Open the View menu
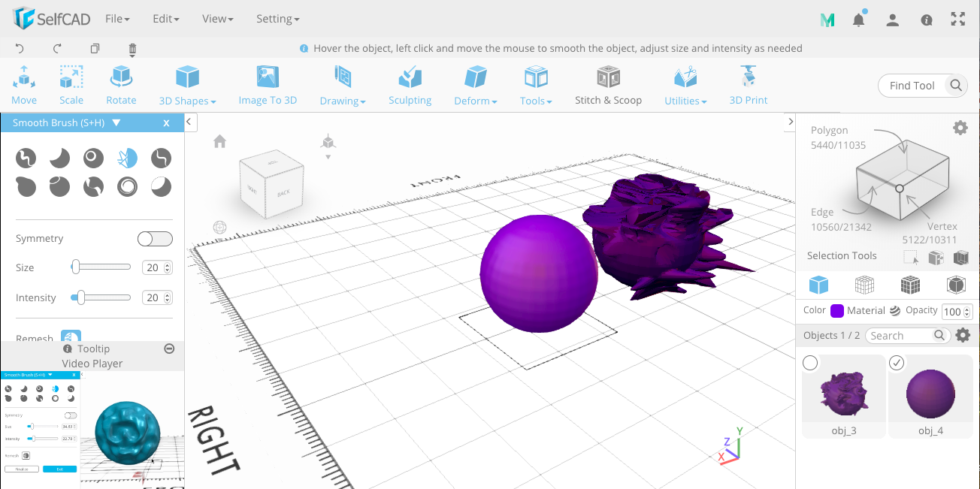The image size is (980, 489). click(217, 19)
